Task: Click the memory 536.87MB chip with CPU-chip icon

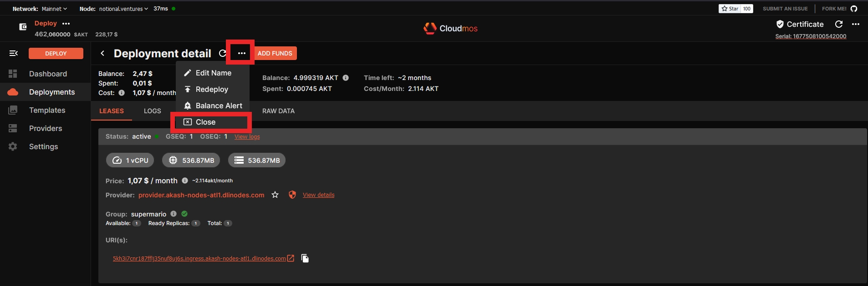Action: (x=191, y=160)
